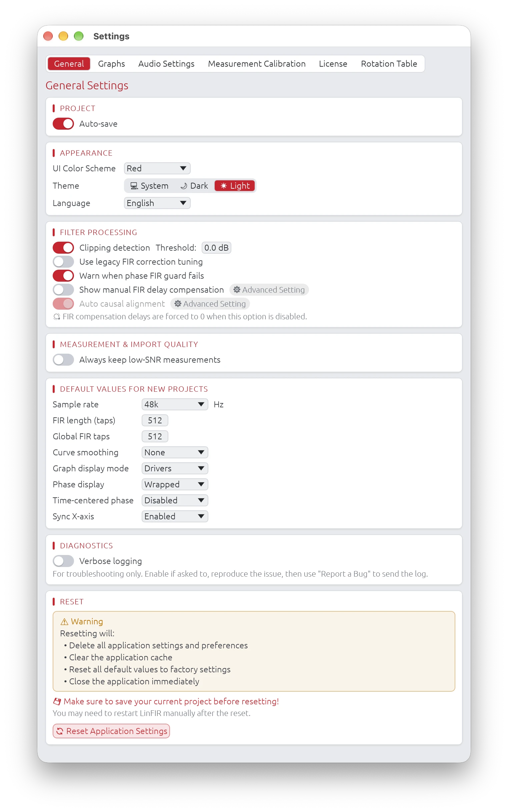Click the floppy disk save reminder icon

[57, 701]
